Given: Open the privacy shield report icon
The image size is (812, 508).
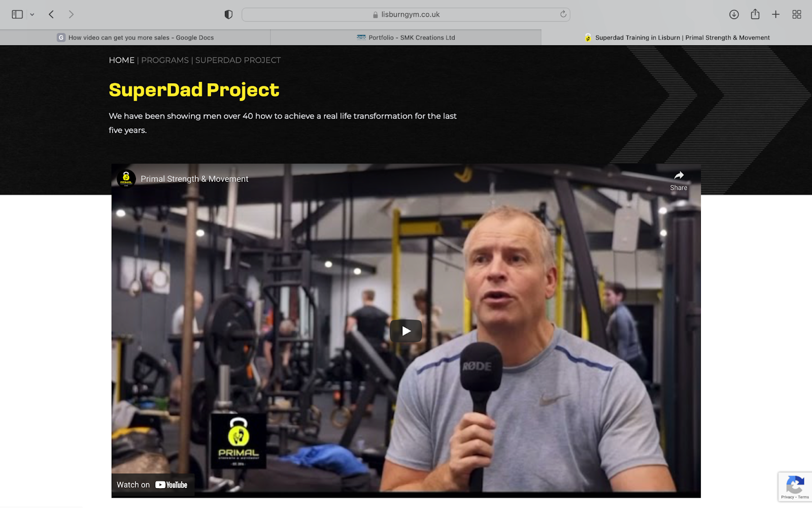Looking at the screenshot, I should [228, 14].
